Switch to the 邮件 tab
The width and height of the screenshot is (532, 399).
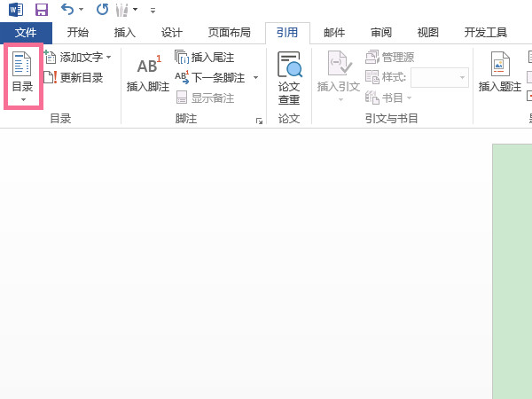(334, 33)
